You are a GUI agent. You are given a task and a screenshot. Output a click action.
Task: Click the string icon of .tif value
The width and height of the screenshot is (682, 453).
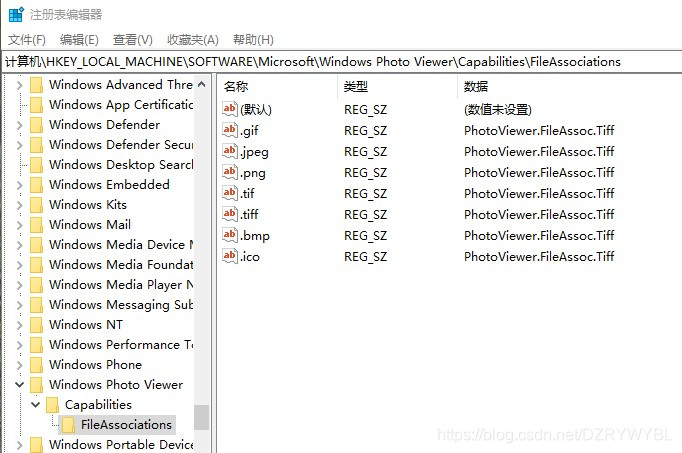(x=230, y=193)
